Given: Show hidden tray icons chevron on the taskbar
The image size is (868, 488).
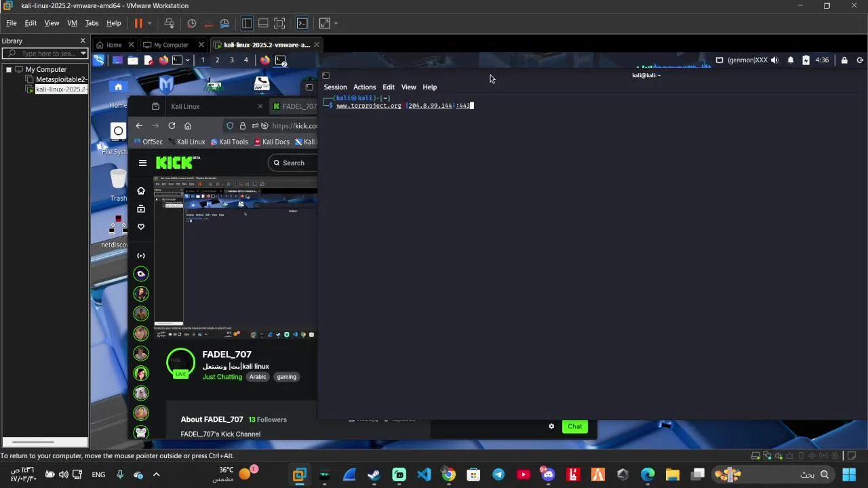Looking at the screenshot, I should (156, 474).
